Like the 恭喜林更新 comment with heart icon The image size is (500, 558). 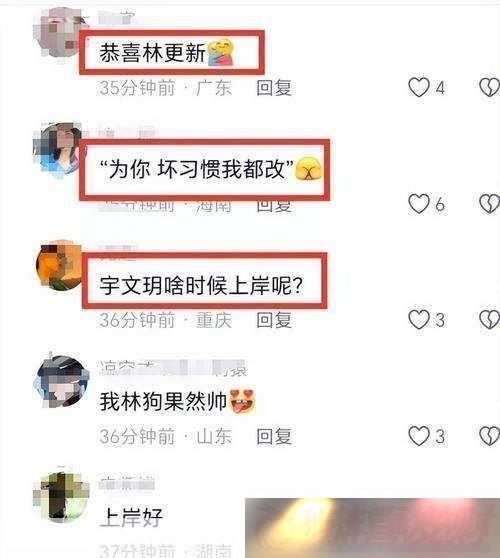[x=419, y=88]
